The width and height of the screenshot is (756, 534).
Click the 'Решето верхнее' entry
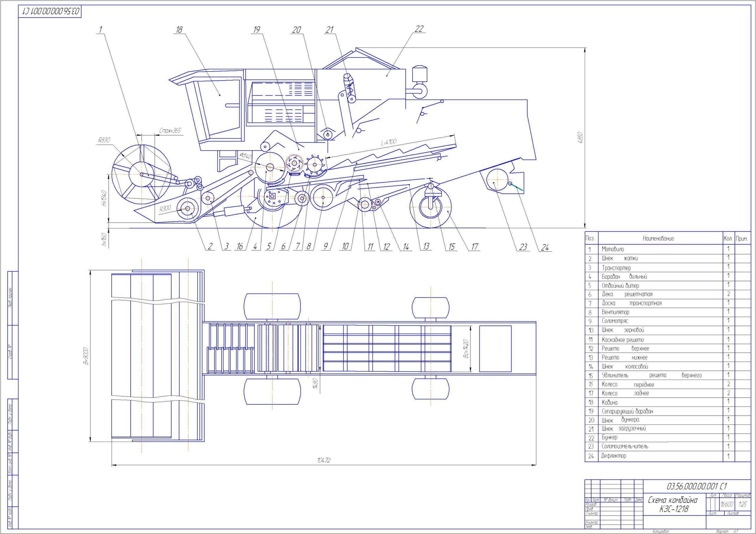668,348
